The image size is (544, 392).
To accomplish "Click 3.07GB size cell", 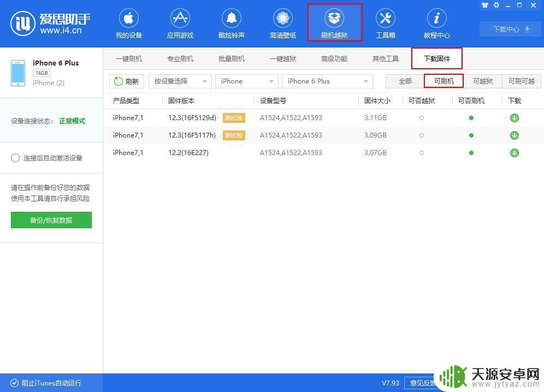I will (x=375, y=153).
